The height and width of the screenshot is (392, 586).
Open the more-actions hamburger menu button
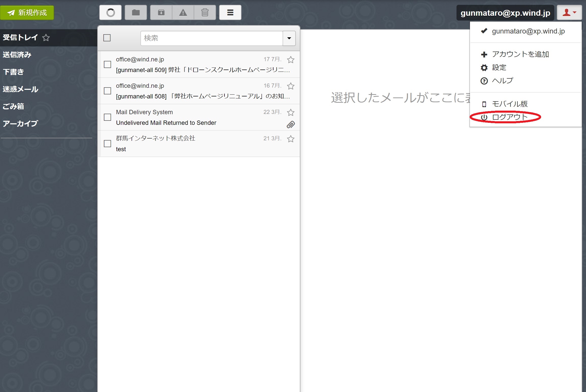coord(230,12)
